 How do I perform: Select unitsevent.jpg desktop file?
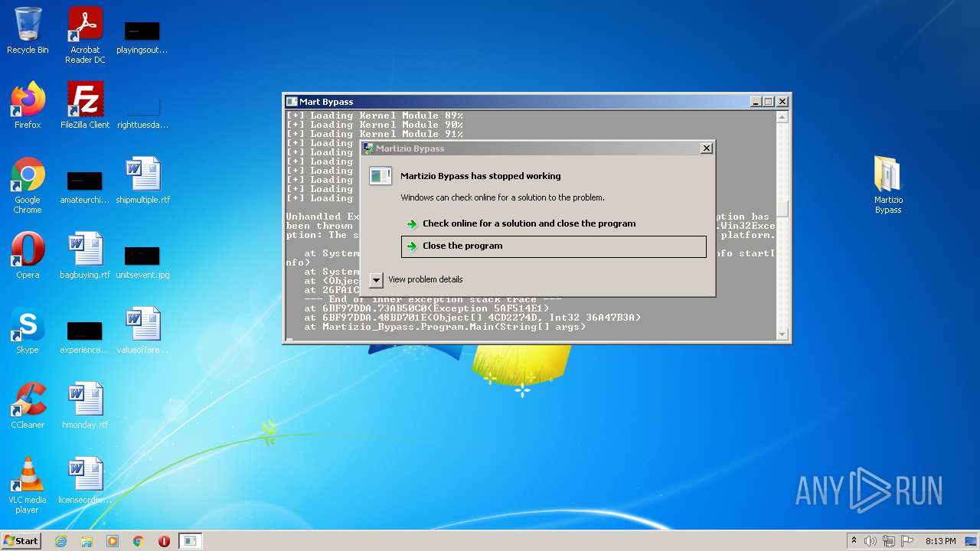142,262
